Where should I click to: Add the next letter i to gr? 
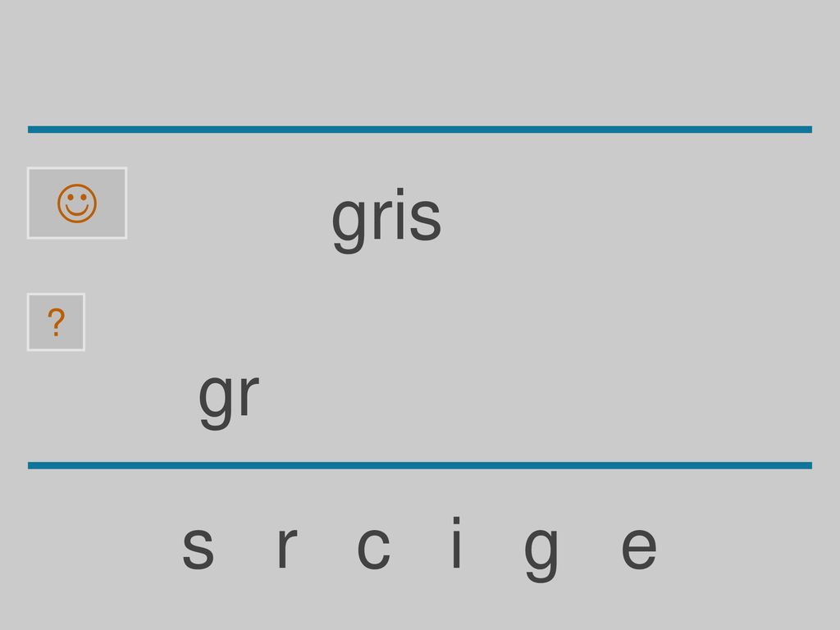[456, 542]
